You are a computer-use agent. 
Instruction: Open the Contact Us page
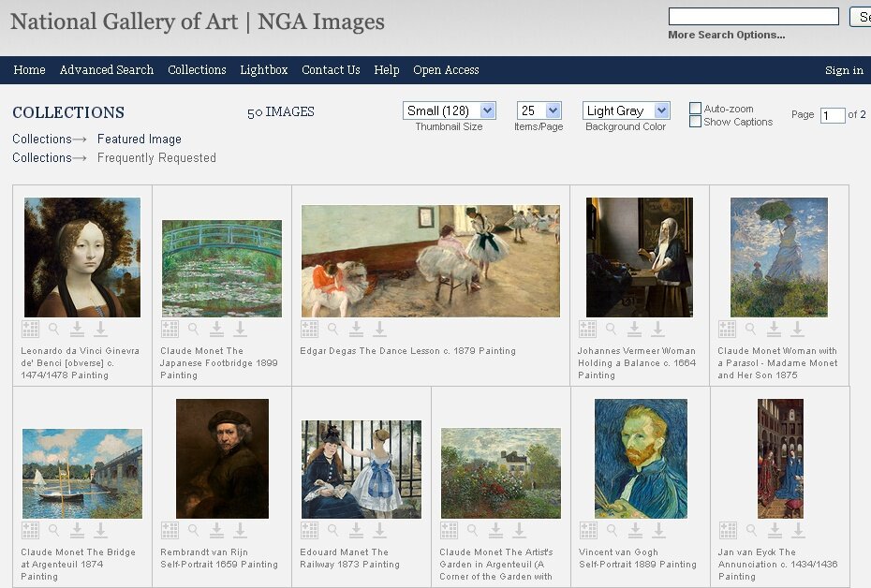(331, 70)
